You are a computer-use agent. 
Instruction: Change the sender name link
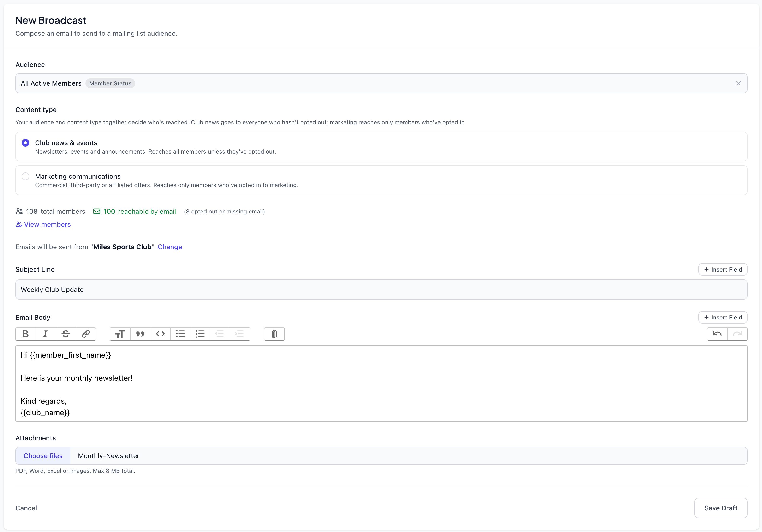(x=170, y=247)
